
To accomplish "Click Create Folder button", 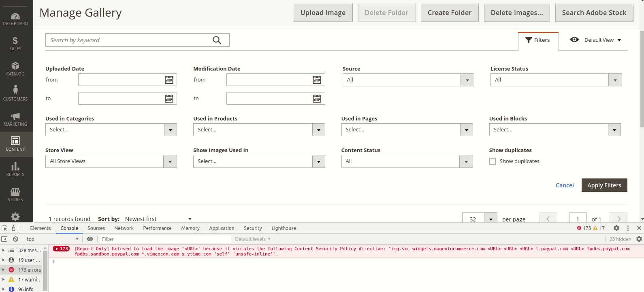I will tap(450, 13).
